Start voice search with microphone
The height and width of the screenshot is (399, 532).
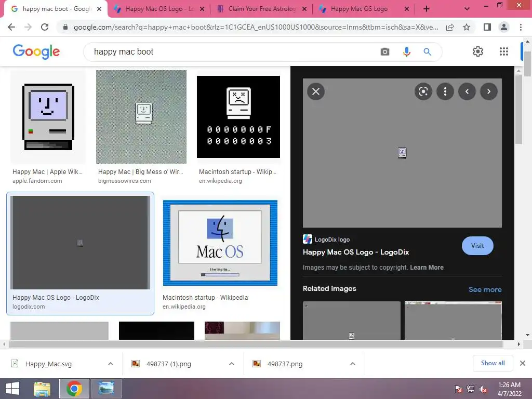coord(406,51)
